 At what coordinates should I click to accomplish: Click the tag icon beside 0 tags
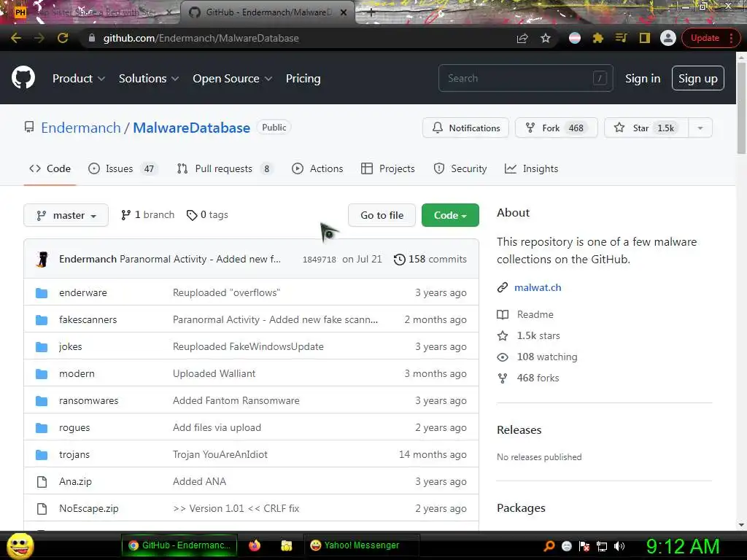click(192, 215)
